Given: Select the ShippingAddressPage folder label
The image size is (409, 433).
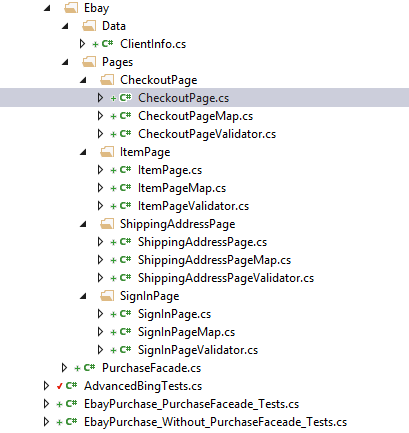Looking at the screenshot, I should tap(178, 224).
